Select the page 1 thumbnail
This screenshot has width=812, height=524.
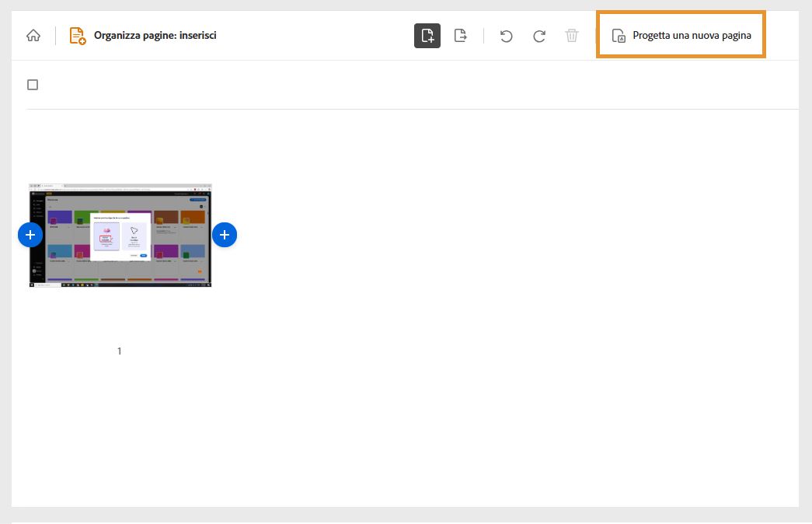[x=120, y=235]
